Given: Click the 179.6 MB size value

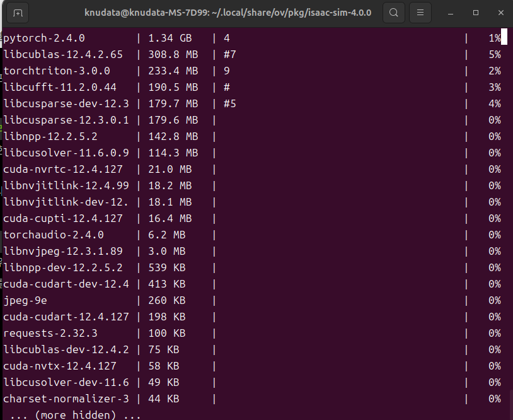Looking at the screenshot, I should tap(173, 120).
